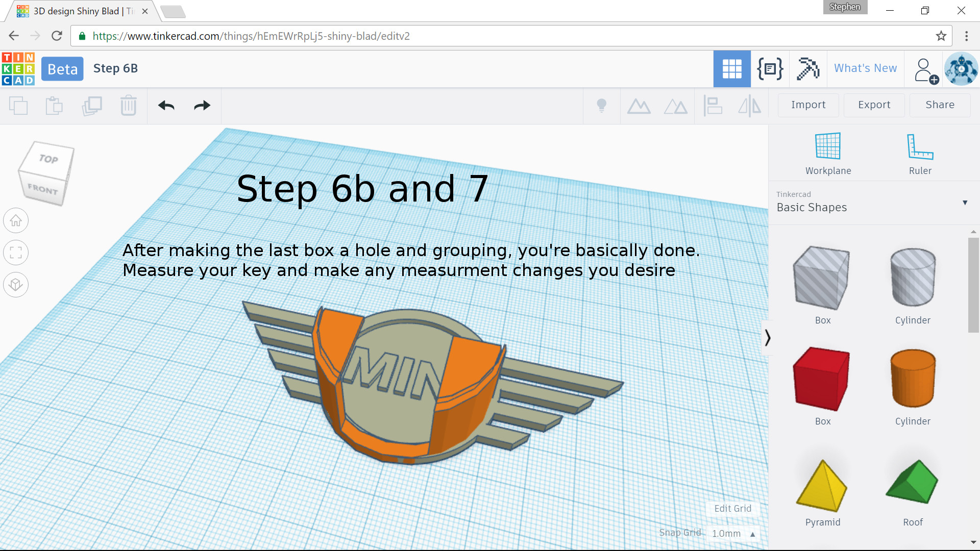Click the Paste icon in toolbar

coord(54,106)
